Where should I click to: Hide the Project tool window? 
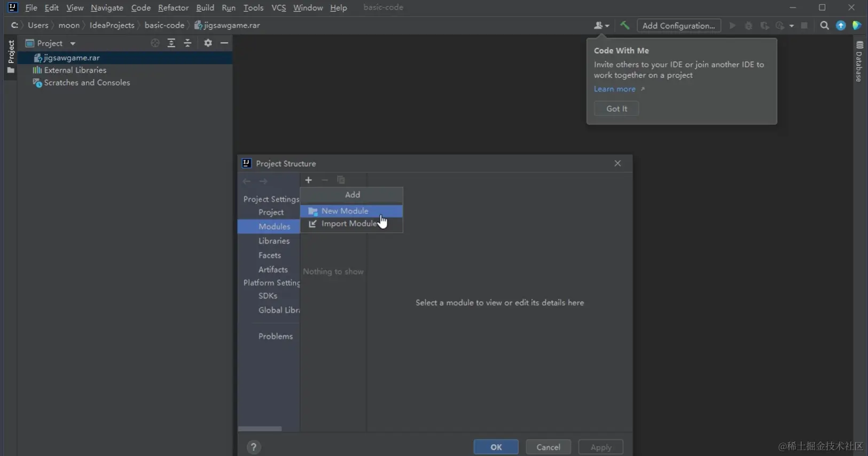pos(224,43)
